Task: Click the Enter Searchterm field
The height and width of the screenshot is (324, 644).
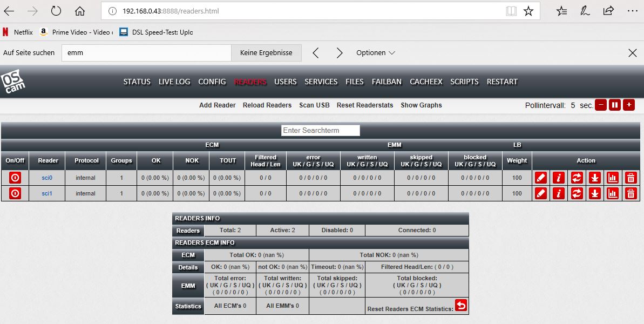Action: tap(321, 131)
